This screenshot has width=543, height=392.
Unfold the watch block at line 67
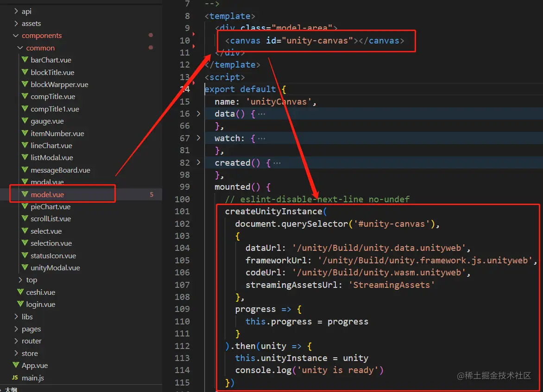[198, 138]
